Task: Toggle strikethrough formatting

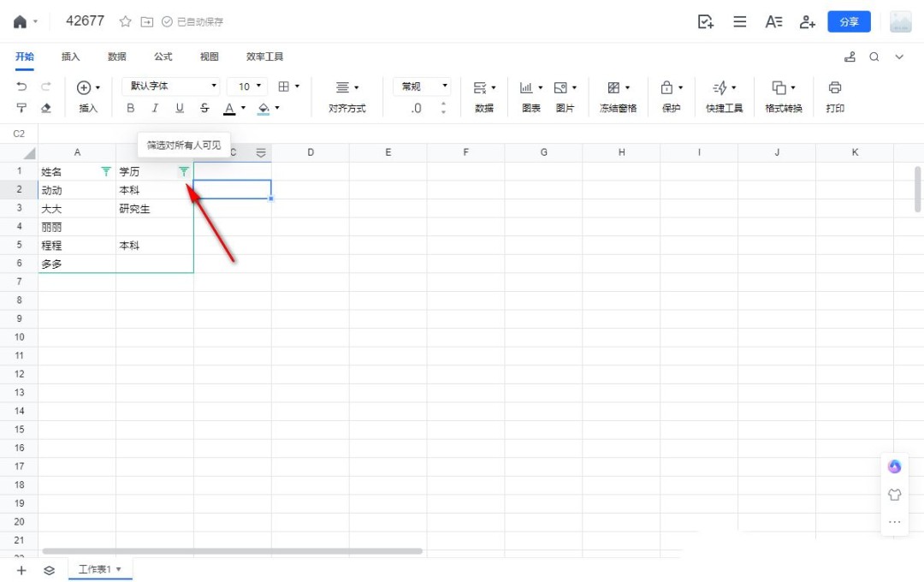Action: [x=204, y=108]
